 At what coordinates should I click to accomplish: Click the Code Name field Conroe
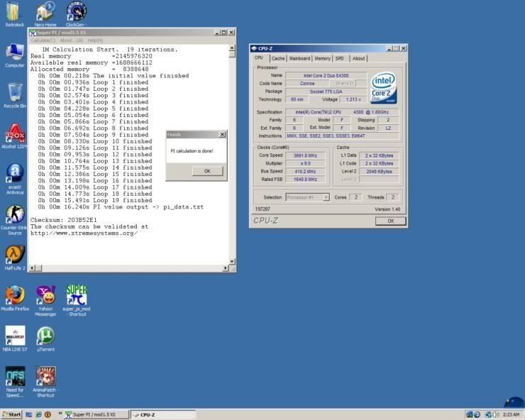tap(307, 84)
